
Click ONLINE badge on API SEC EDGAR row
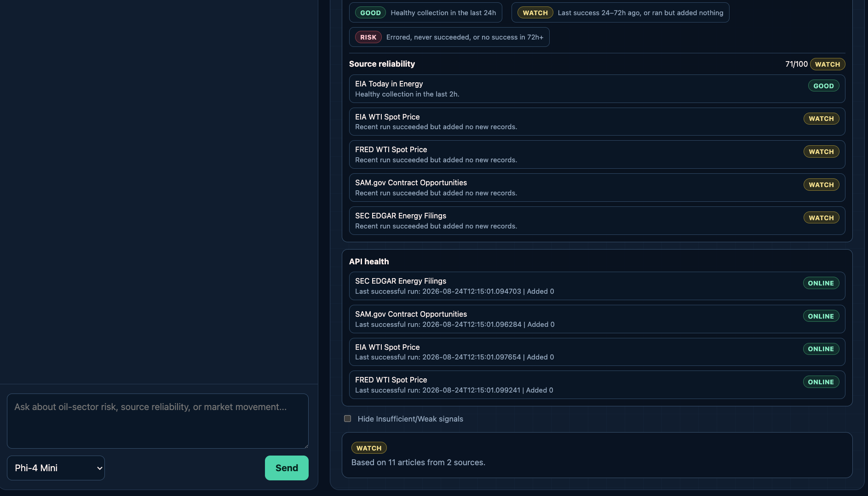[x=821, y=283]
